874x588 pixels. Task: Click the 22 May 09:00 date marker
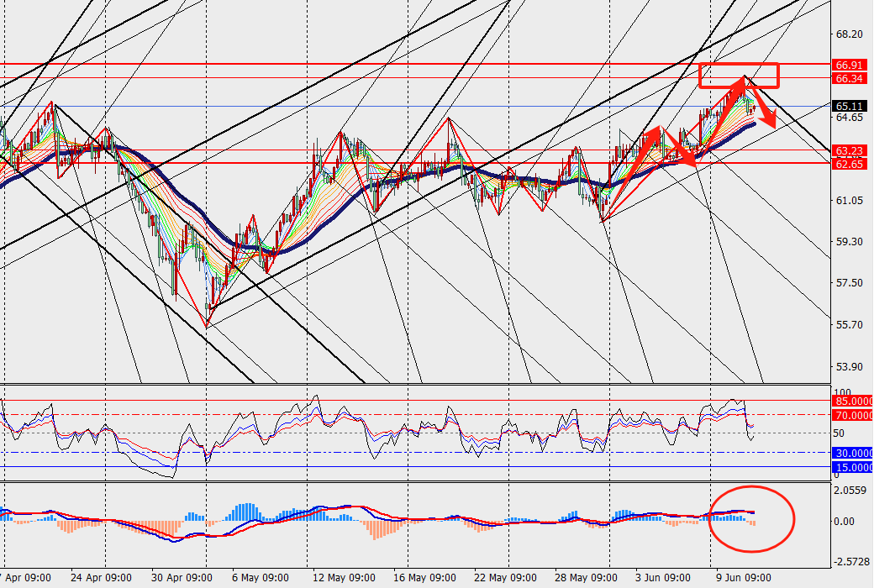[x=506, y=577]
